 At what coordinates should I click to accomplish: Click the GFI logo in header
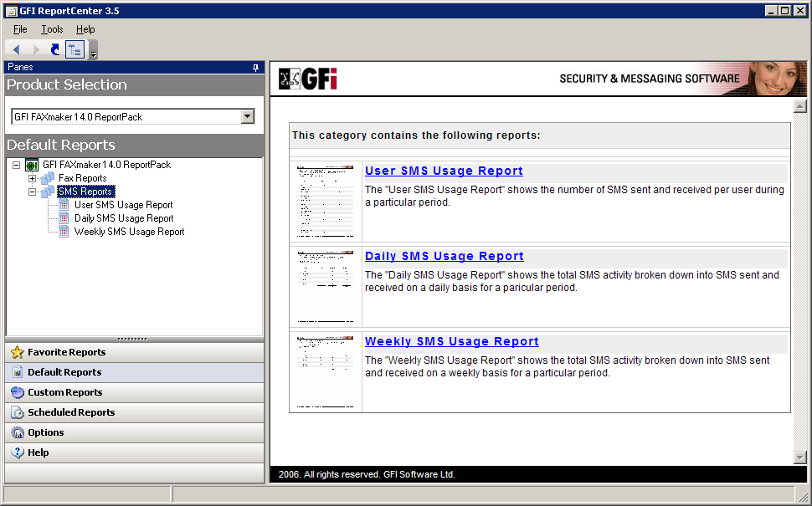tap(308, 79)
